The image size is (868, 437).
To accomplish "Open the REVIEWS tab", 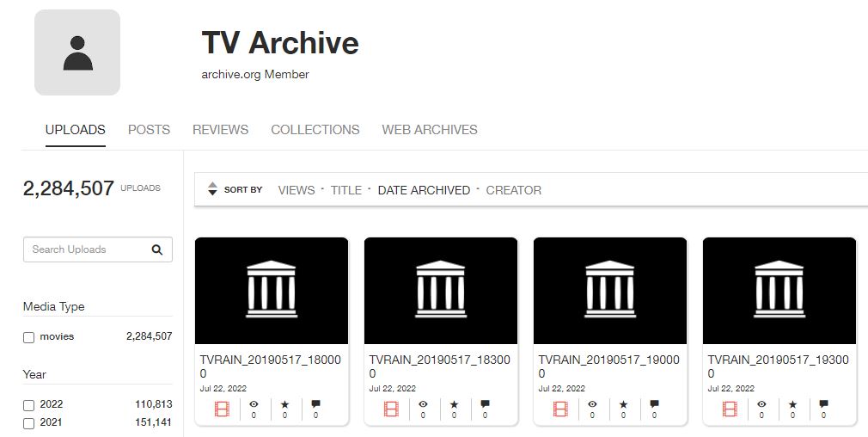I will coord(220,130).
